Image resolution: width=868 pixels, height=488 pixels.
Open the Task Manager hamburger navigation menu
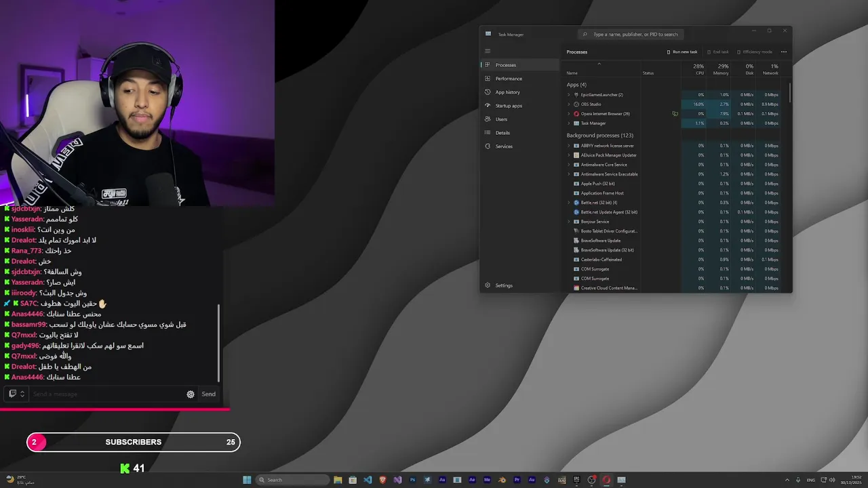click(x=487, y=51)
